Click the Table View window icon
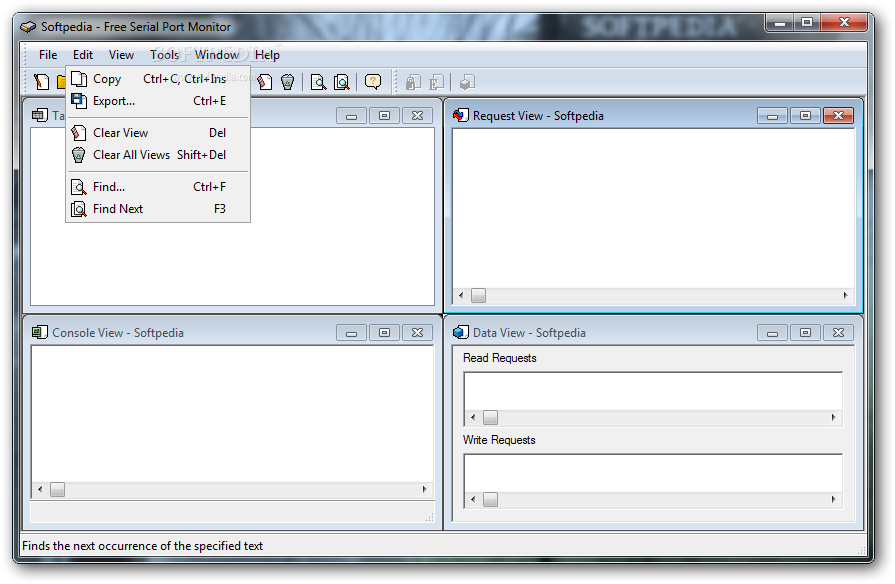Screen dimensions: 895x584 [40, 115]
